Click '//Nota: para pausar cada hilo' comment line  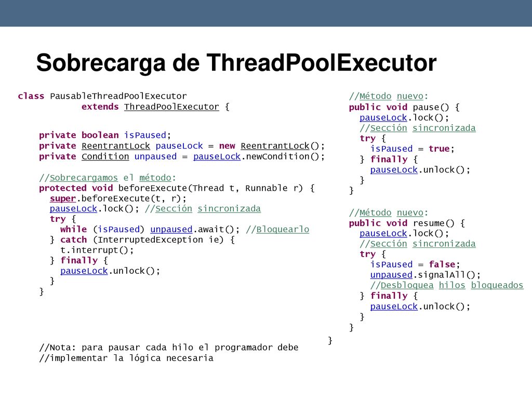pos(169,348)
